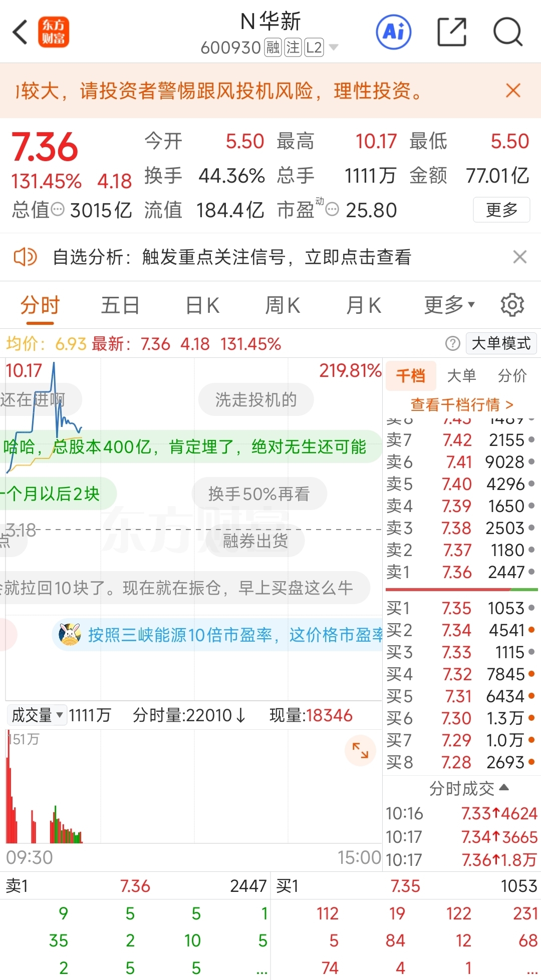The width and height of the screenshot is (541, 980).
Task: Select the 买8 row at 7.28
Action: (461, 762)
